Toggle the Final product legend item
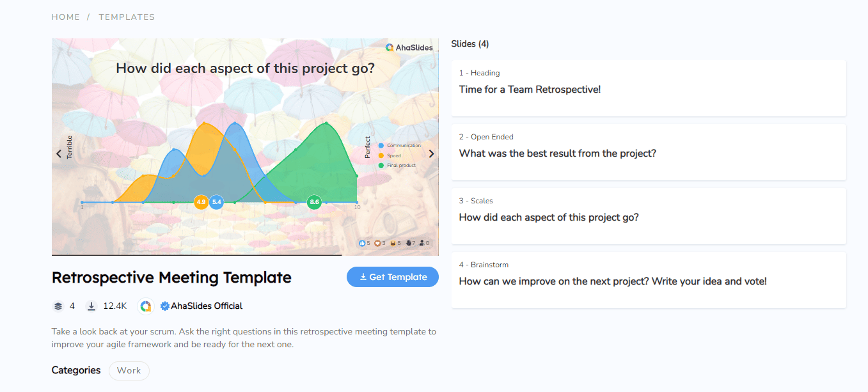868x392 pixels. [397, 166]
